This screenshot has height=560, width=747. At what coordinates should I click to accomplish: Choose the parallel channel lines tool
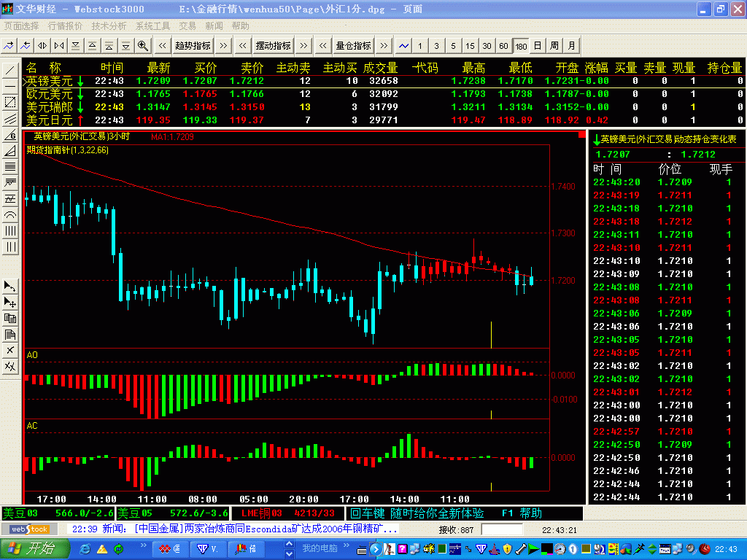(10, 119)
